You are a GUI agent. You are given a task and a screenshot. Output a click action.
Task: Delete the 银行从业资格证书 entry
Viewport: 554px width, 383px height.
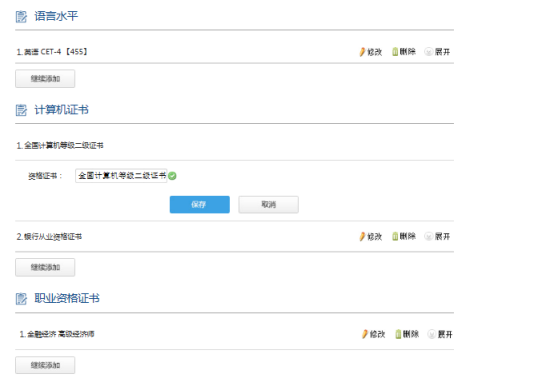404,236
